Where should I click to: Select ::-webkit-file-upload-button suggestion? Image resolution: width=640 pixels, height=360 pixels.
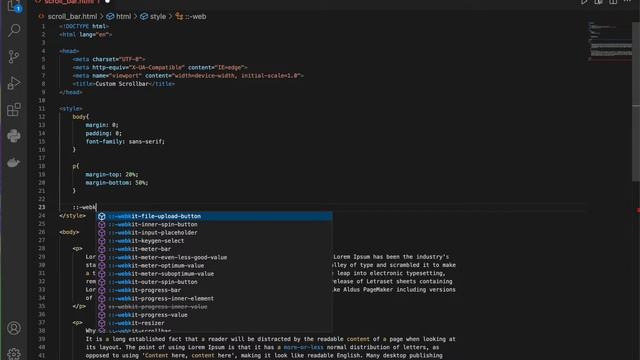click(x=214, y=216)
